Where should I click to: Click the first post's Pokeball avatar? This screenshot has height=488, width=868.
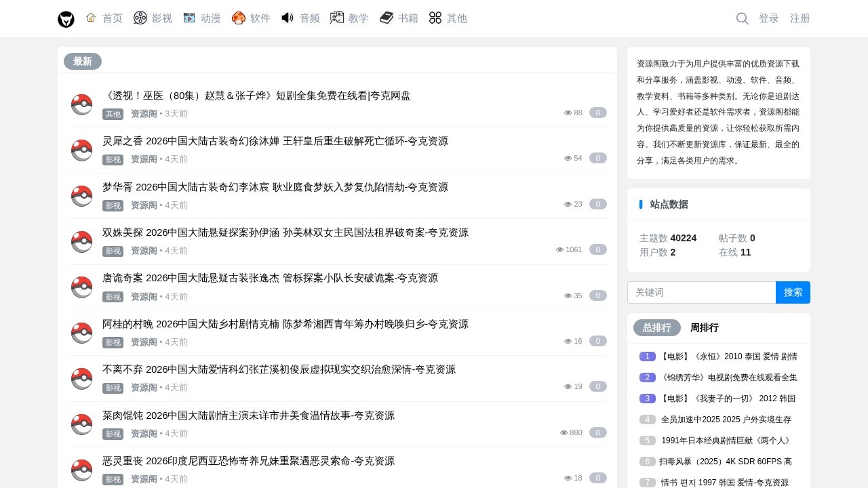click(x=81, y=104)
